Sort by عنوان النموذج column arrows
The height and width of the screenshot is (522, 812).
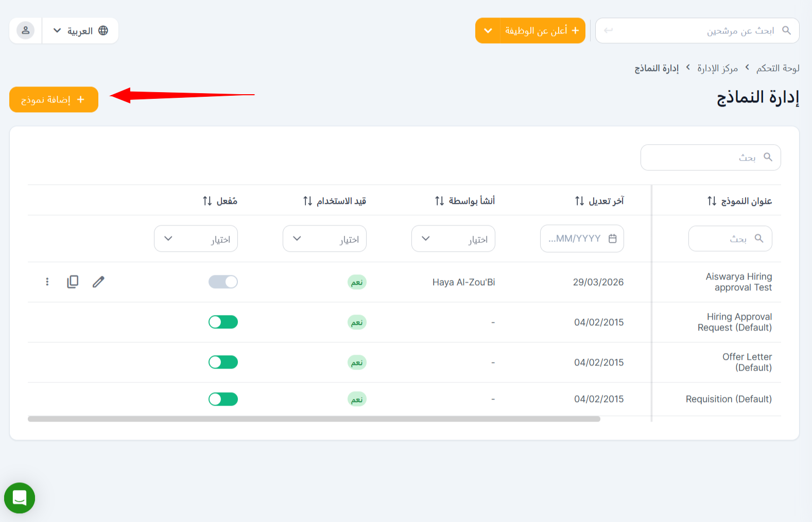pyautogui.click(x=712, y=201)
